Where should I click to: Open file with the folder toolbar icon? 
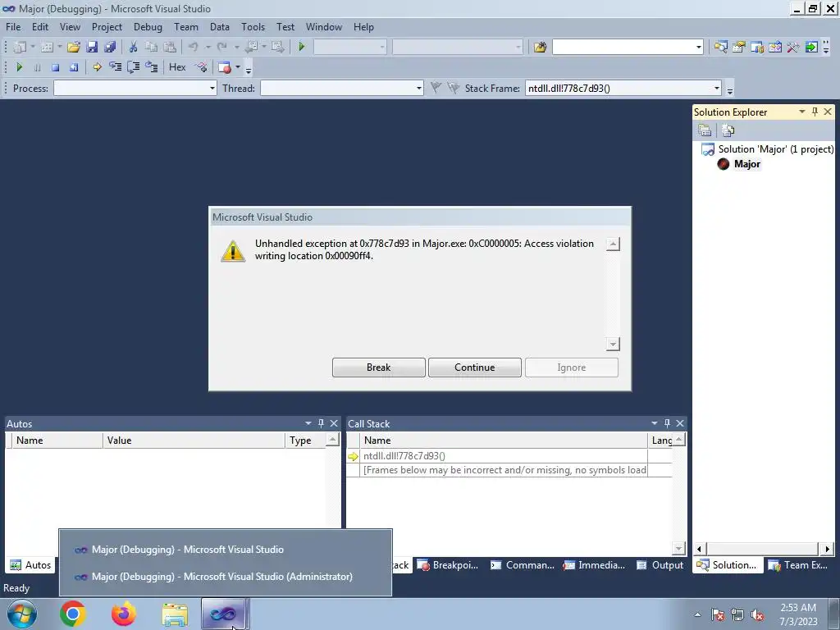73,47
